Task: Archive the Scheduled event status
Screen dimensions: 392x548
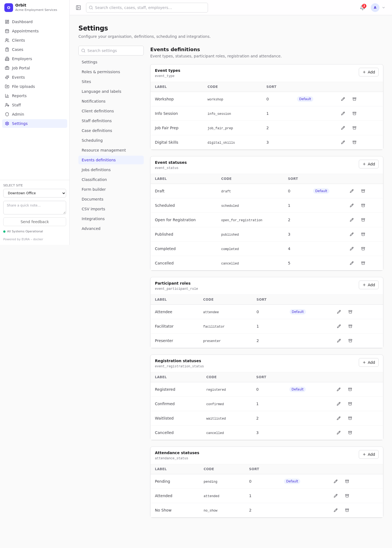Action: point(363,205)
